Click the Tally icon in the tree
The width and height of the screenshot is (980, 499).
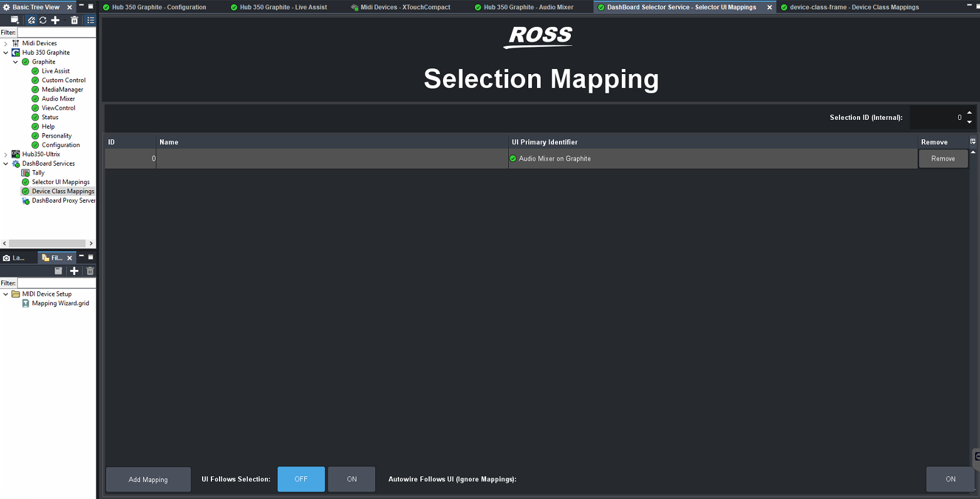click(x=26, y=173)
